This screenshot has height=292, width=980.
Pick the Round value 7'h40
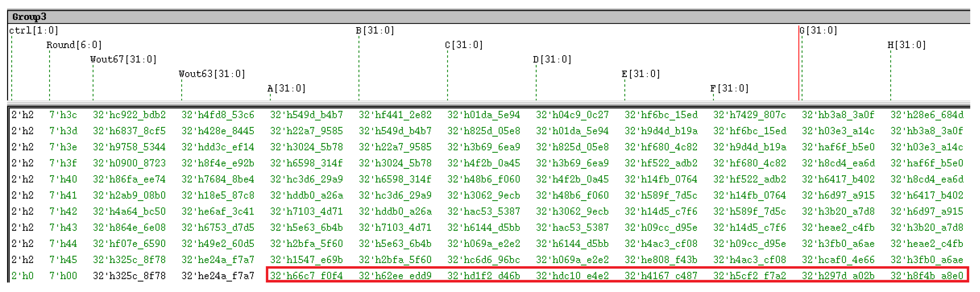pyautogui.click(x=63, y=179)
